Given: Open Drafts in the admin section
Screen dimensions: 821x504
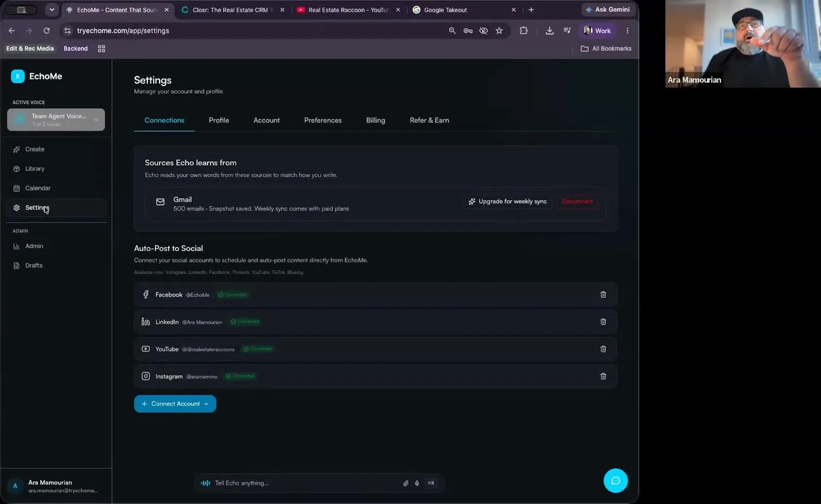Looking at the screenshot, I should (x=56, y=265).
